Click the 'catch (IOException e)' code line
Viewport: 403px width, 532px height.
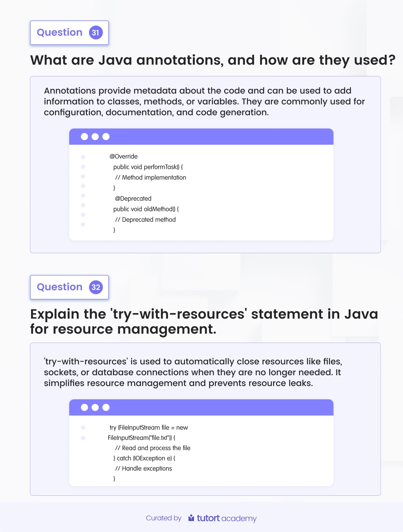pyautogui.click(x=144, y=458)
